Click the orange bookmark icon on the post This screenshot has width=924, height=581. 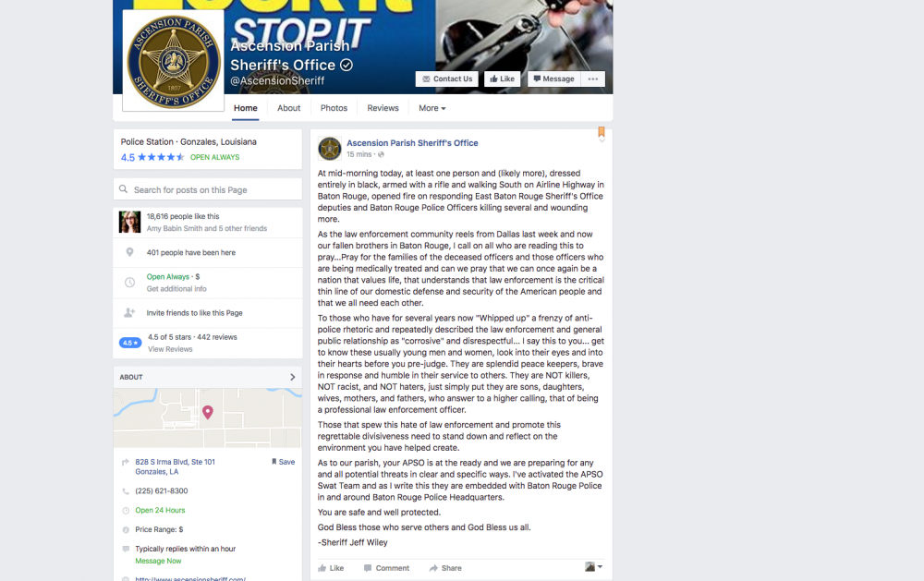(602, 131)
